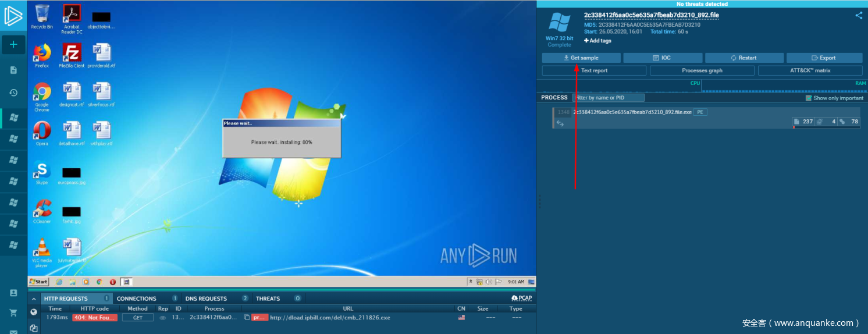Click the globe icon beside the requests table
868x334 pixels.
pyautogui.click(x=34, y=312)
